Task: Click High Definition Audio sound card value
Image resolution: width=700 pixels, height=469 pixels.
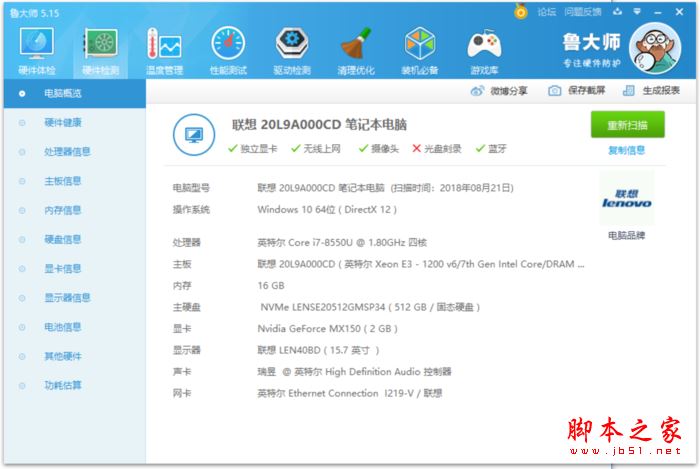Action: tap(354, 372)
